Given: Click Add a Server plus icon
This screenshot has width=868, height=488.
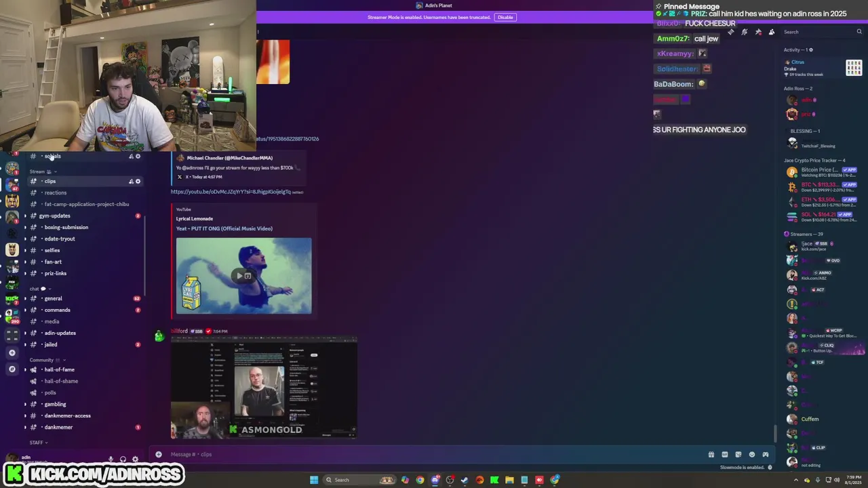Looking at the screenshot, I should coord(12,352).
